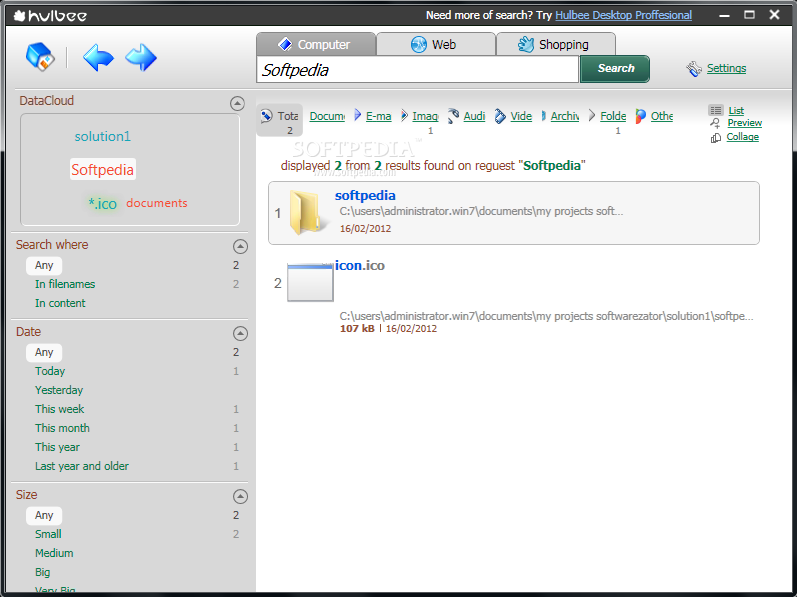This screenshot has height=597, width=797.
Task: Select documents tag in DataCloud
Action: coord(157,203)
